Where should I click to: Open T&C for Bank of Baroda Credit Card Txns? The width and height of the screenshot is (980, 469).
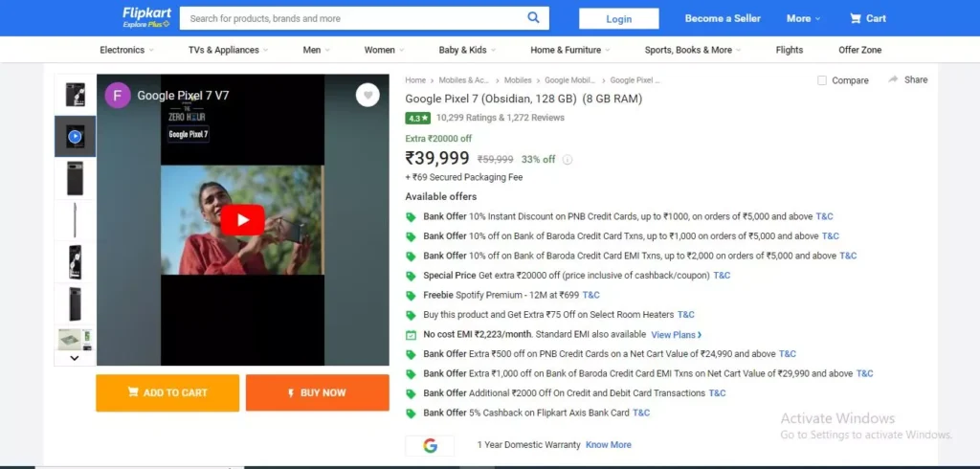point(830,235)
